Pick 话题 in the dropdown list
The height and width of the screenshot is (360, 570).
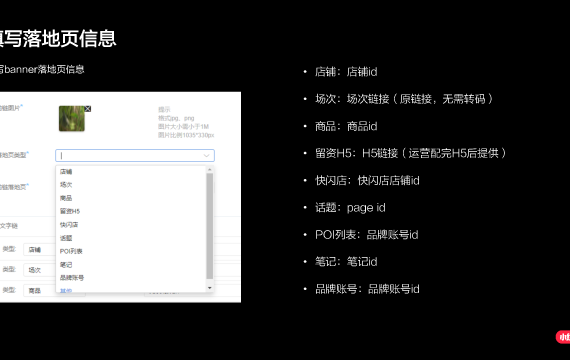66,238
